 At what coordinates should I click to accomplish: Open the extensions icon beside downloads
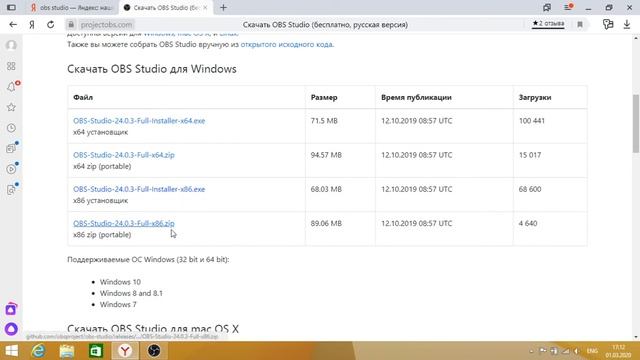pyautogui.click(x=608, y=24)
